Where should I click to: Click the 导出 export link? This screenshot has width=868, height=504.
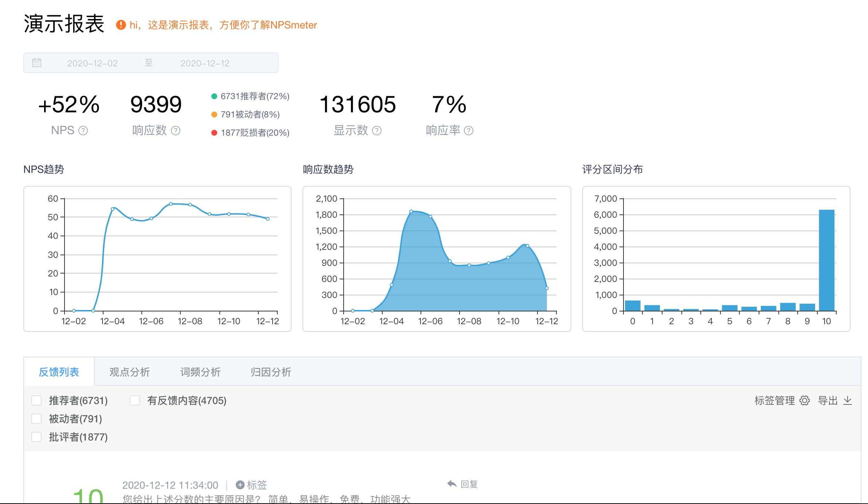pos(828,401)
